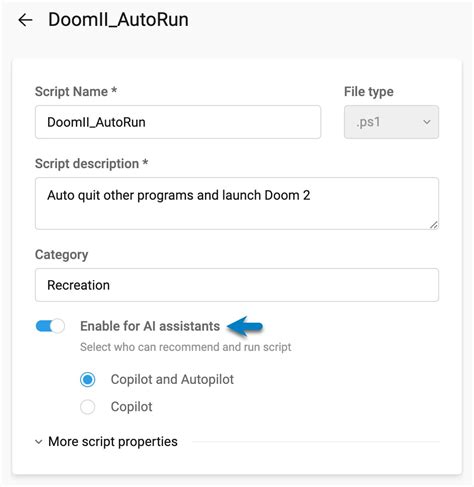The image size is (474, 487).
Task: Click the Script Name field label
Action: click(x=76, y=91)
